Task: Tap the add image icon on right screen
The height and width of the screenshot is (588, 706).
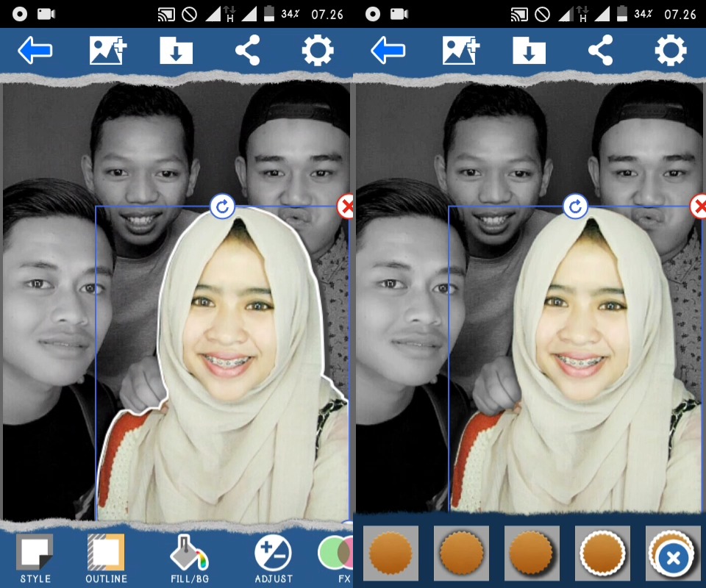Action: click(x=461, y=51)
